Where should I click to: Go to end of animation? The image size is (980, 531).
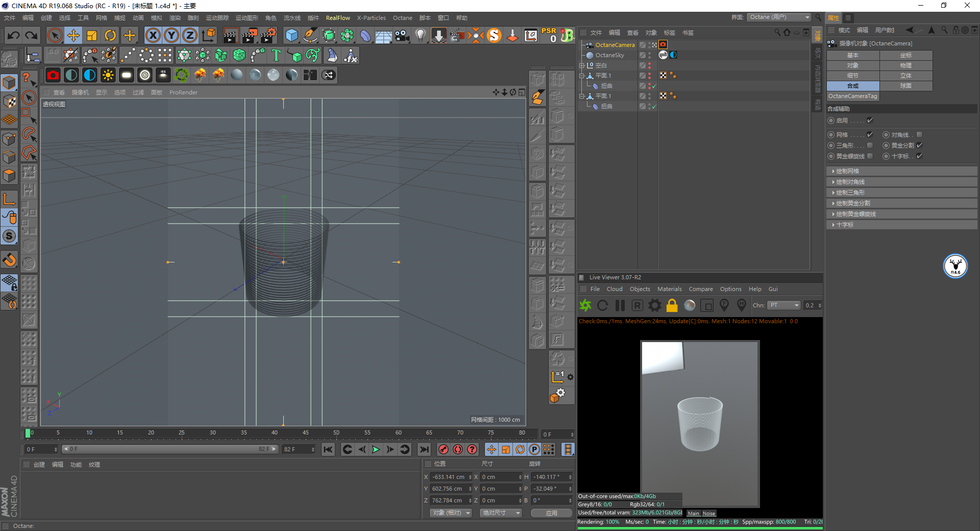tap(424, 449)
